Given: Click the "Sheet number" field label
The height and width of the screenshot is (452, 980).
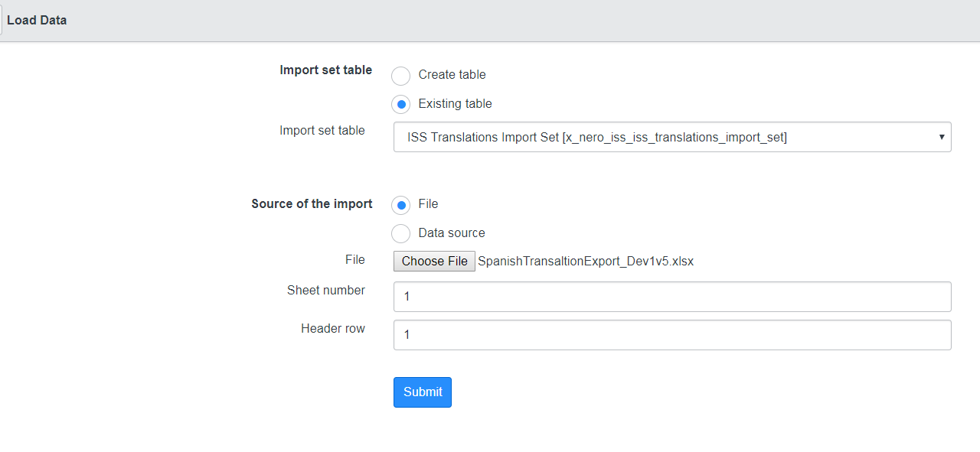Looking at the screenshot, I should [325, 291].
